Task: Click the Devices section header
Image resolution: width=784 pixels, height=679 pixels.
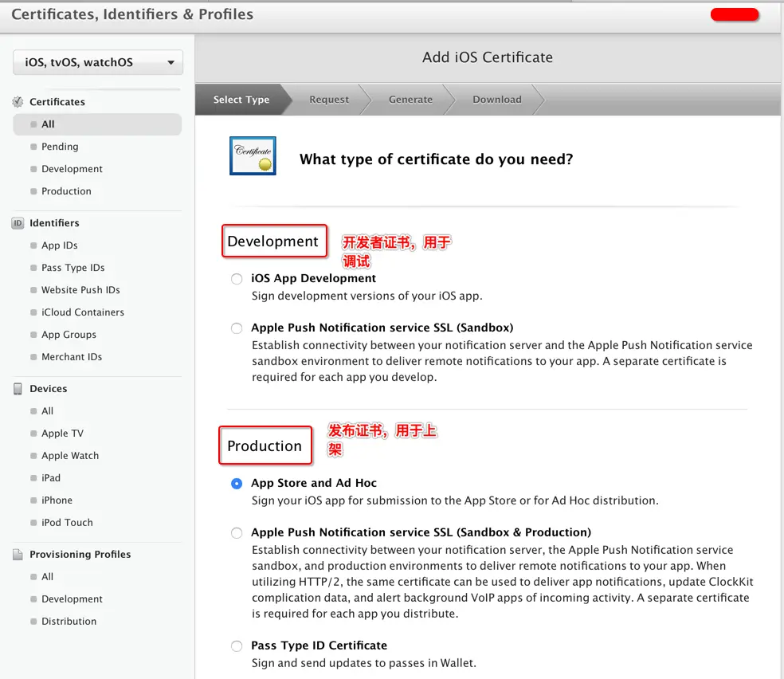Action: click(x=48, y=388)
